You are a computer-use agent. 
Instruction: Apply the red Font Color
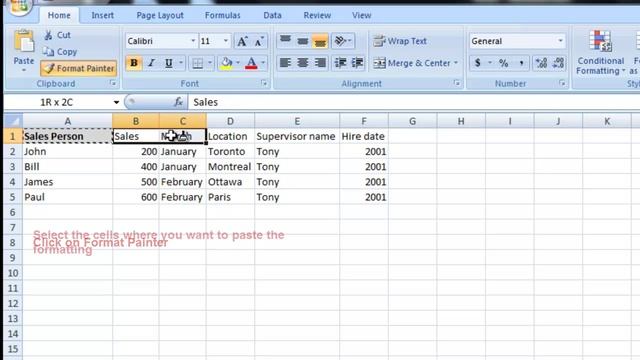(251, 63)
